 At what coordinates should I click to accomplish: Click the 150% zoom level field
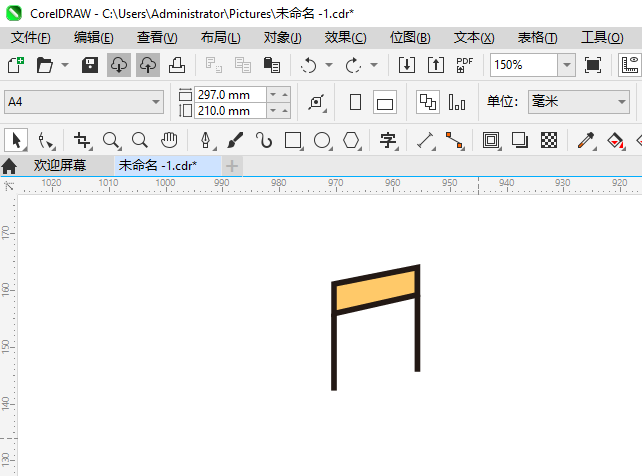click(524, 65)
